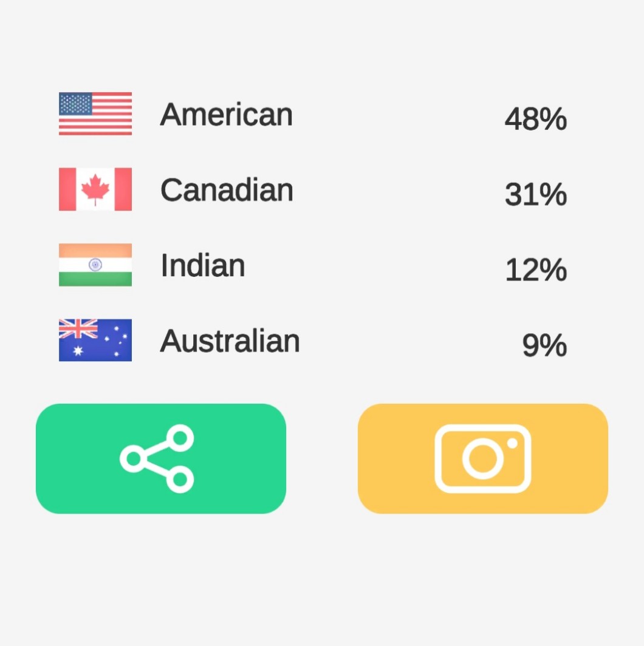This screenshot has width=644, height=646.
Task: Click the camera screenshot icon
Action: pyautogui.click(x=483, y=458)
